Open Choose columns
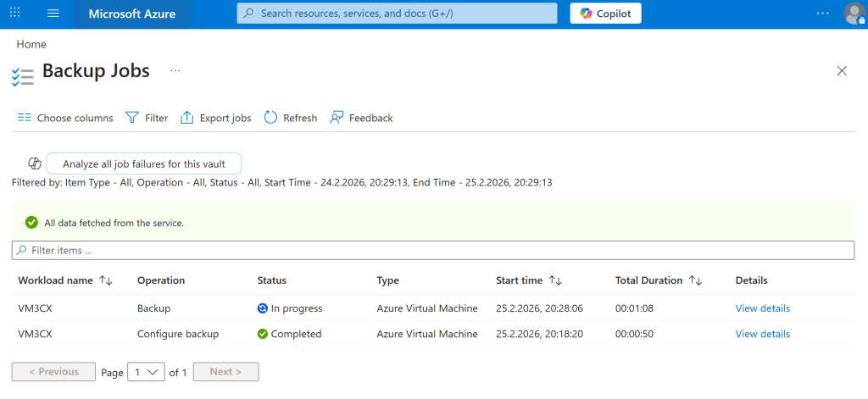The image size is (868, 399). (65, 118)
